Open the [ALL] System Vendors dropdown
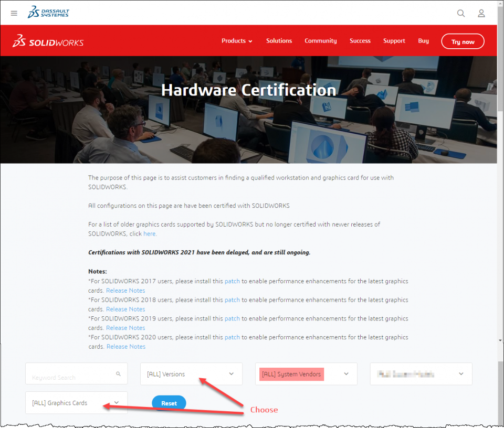Image resolution: width=504 pixels, height=428 pixels. pyautogui.click(x=306, y=374)
